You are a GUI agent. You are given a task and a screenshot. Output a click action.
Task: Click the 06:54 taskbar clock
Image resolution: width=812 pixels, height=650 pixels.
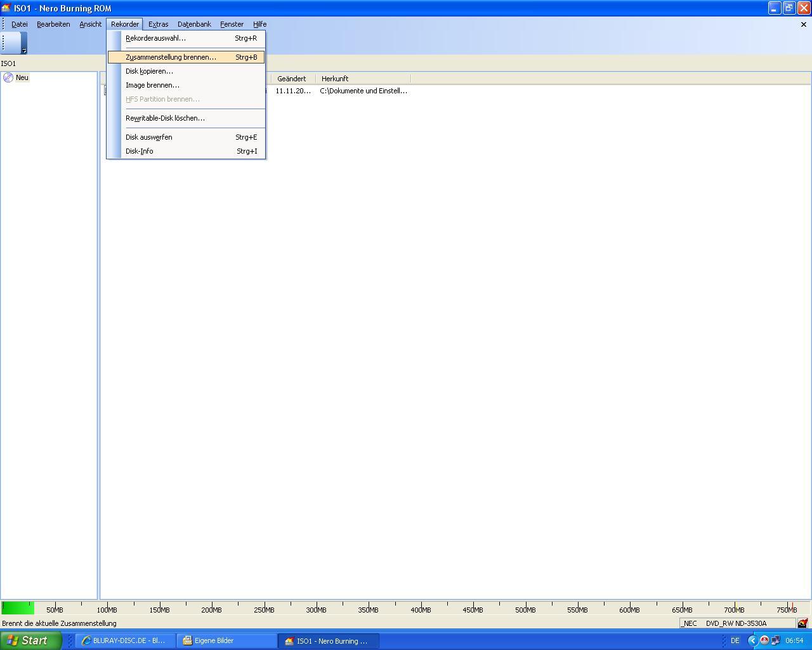794,640
